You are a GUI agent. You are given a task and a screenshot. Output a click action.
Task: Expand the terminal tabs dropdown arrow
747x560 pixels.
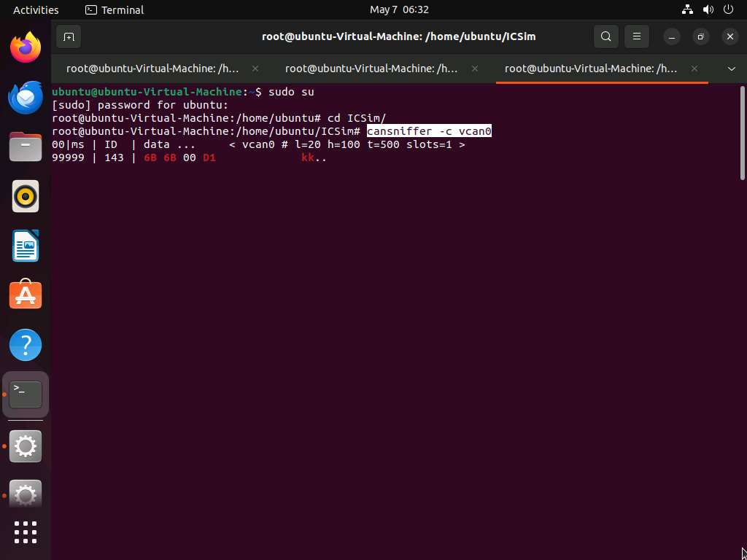[731, 69]
